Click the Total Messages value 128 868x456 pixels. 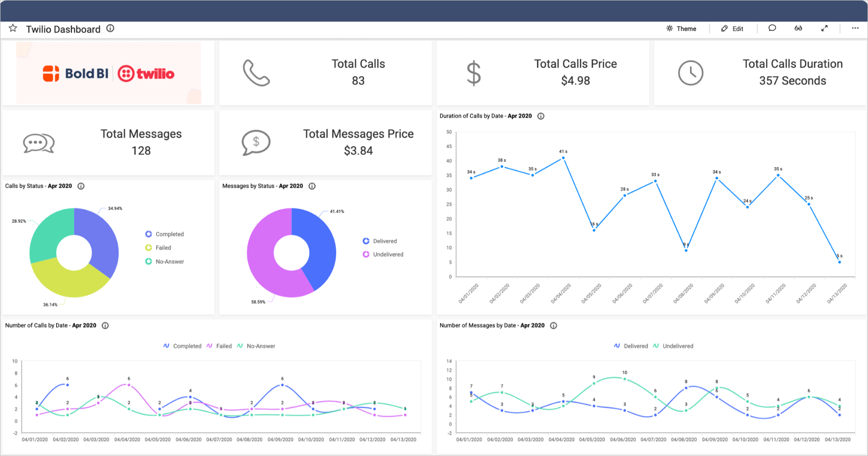point(141,151)
